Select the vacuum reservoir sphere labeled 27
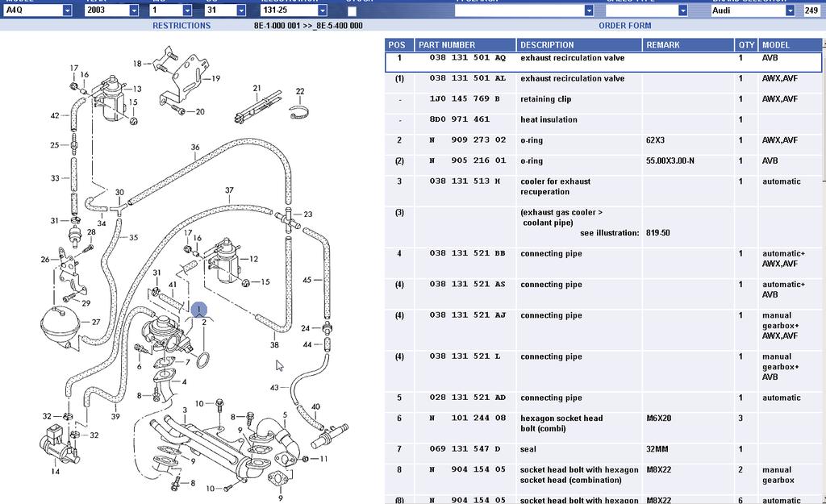Image resolution: width=826 pixels, height=504 pixels. click(x=62, y=324)
